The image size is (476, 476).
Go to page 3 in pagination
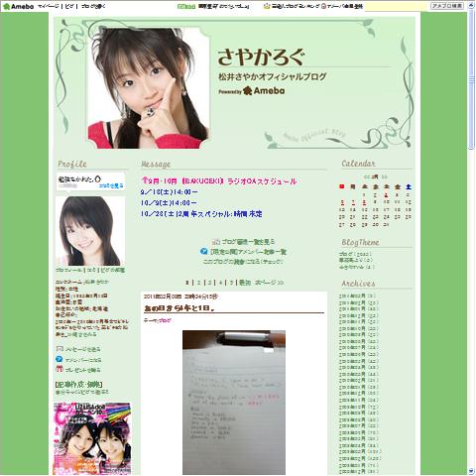[209, 283]
